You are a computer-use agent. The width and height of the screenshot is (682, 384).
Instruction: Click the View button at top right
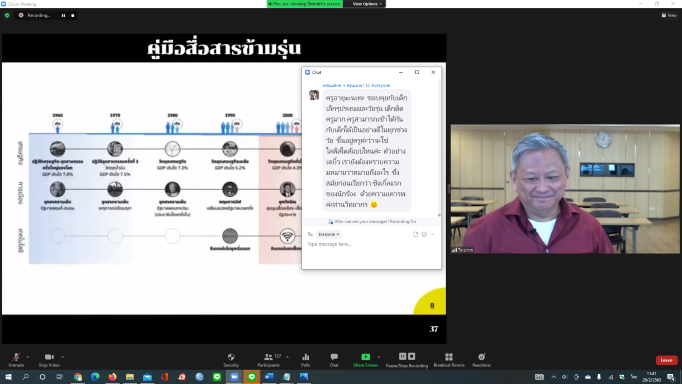(669, 15)
